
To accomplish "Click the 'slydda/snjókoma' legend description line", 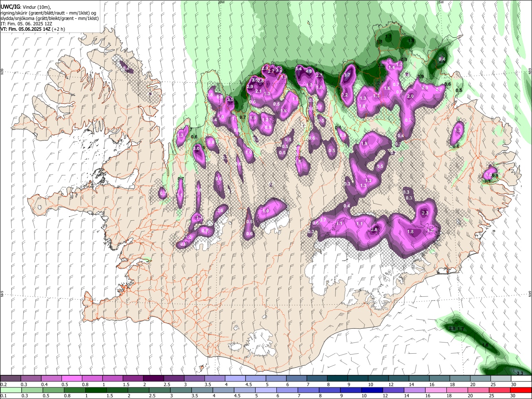I will coord(49,18).
